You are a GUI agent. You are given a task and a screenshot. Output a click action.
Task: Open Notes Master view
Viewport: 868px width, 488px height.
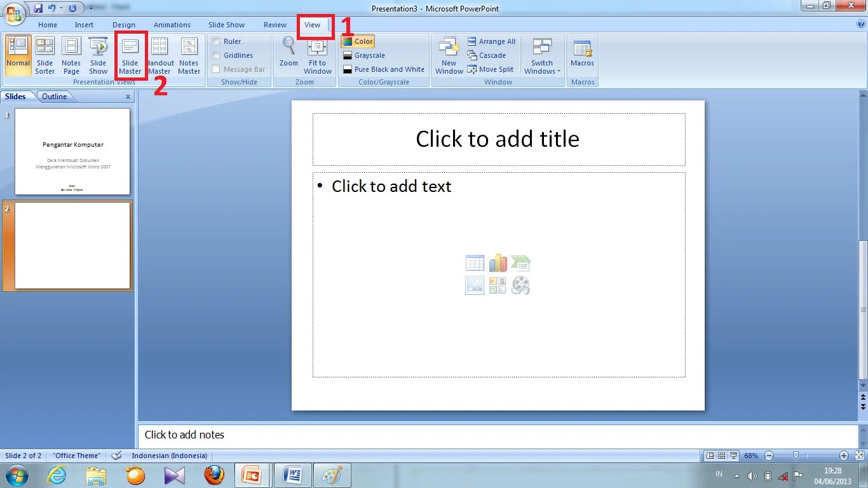coord(189,55)
